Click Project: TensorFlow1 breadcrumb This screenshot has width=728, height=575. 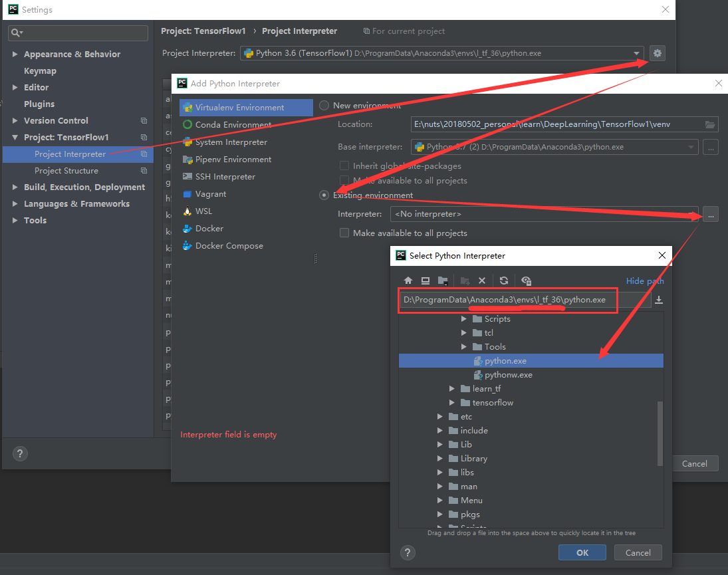203,31
